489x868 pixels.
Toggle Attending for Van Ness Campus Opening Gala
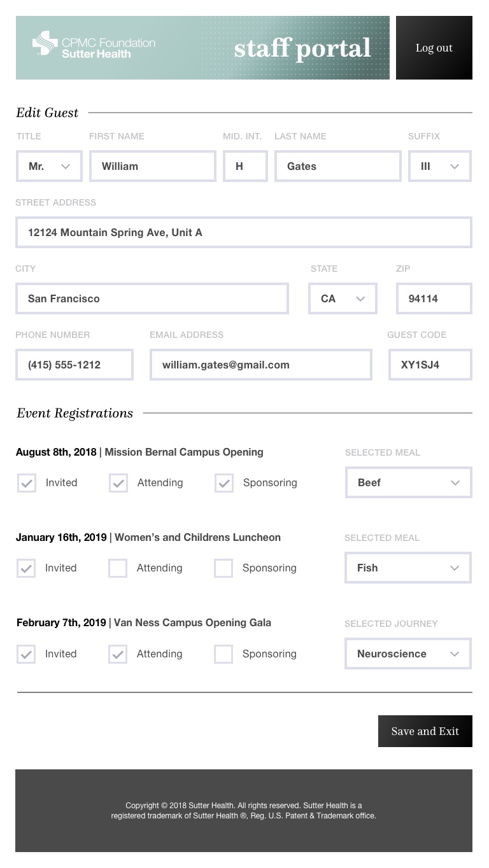[118, 654]
